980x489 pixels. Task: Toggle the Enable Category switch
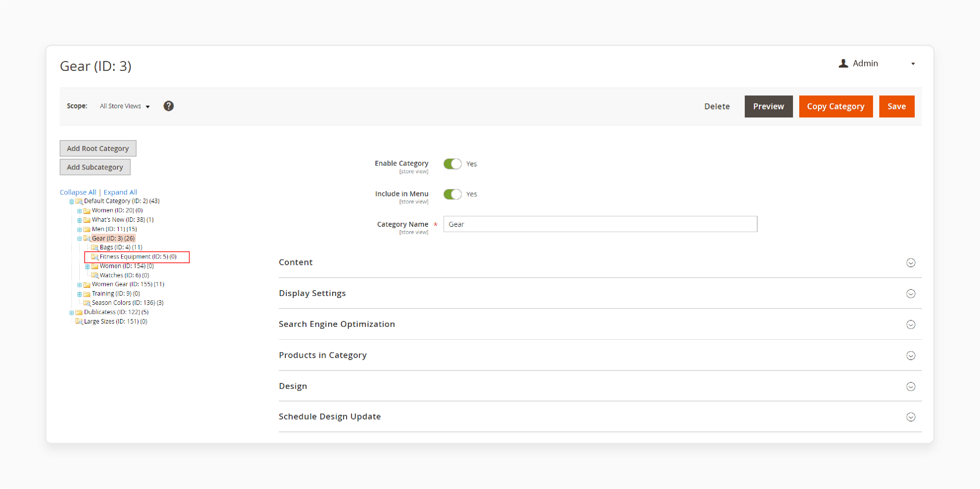452,164
